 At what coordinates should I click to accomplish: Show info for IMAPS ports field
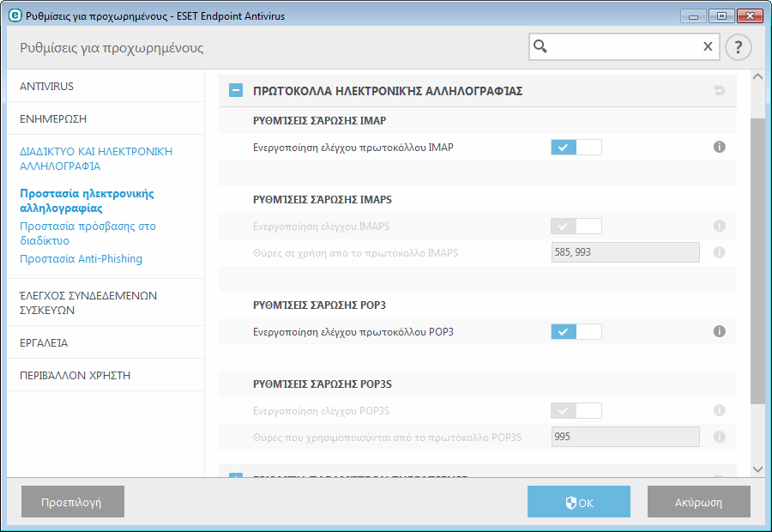coord(720,252)
